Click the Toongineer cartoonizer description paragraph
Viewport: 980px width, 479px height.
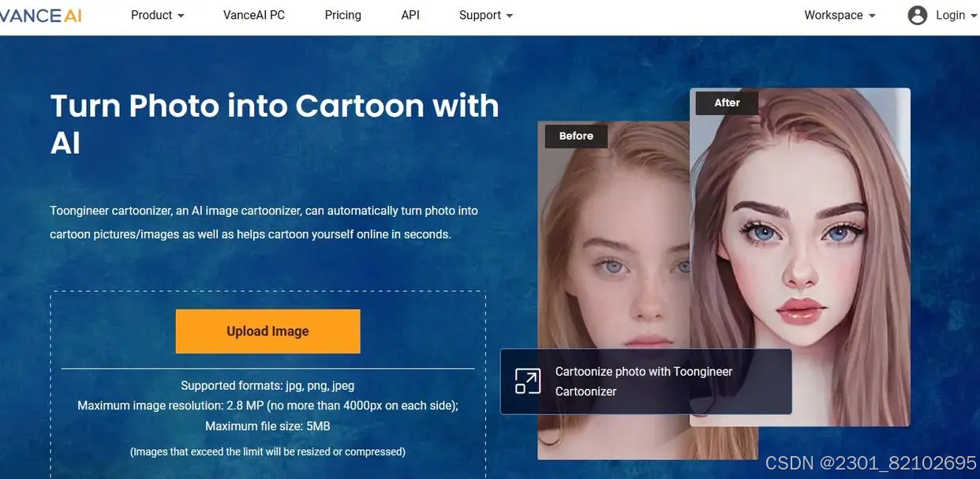pyautogui.click(x=264, y=223)
